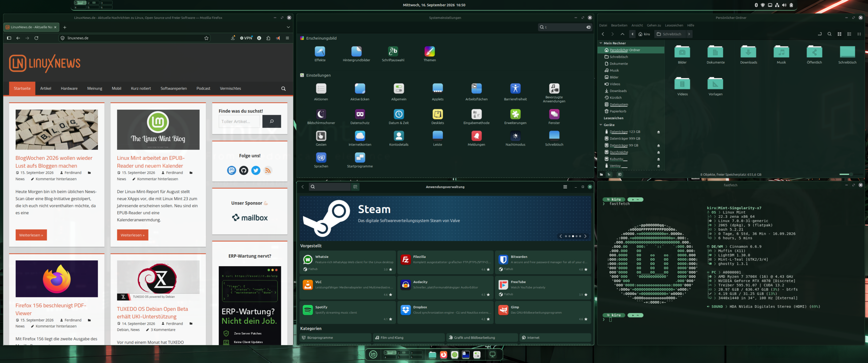Viewport: 868px width, 363px height.
Task: Open the Ansicht menu in file manager
Action: point(637,25)
